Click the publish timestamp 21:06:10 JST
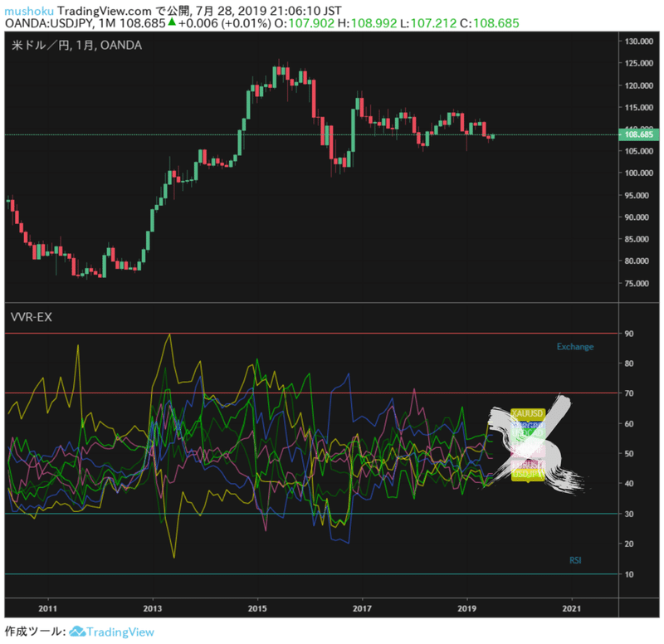Image resolution: width=664 pixels, height=644 pixels. coord(305,11)
